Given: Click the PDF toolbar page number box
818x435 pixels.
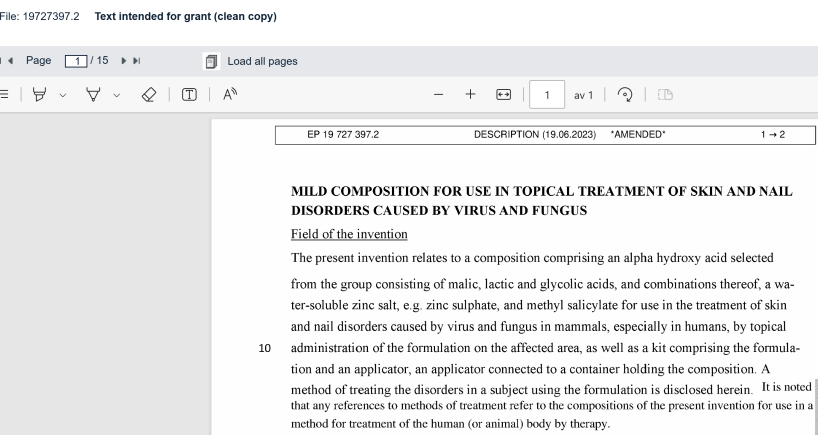Looking at the screenshot, I should click(x=547, y=94).
